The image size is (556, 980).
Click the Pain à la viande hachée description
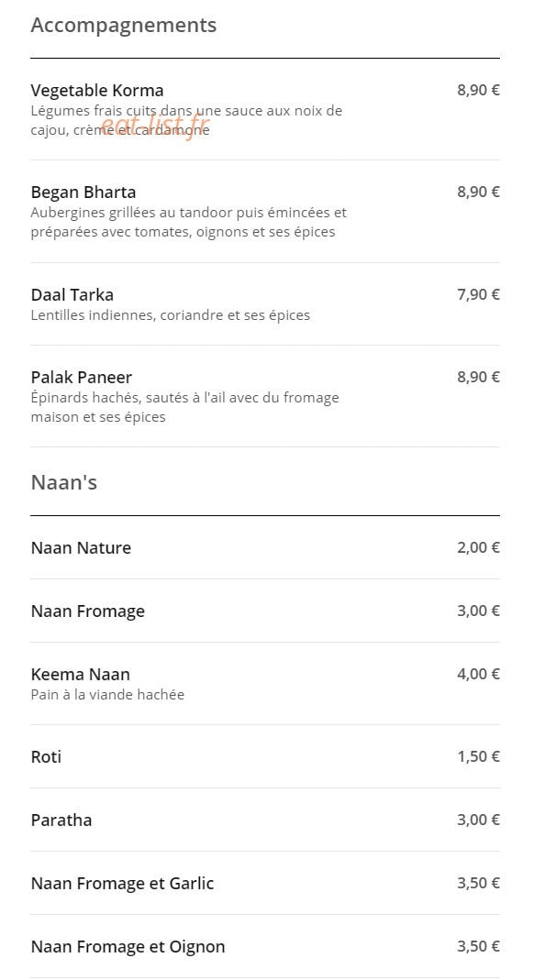(107, 694)
